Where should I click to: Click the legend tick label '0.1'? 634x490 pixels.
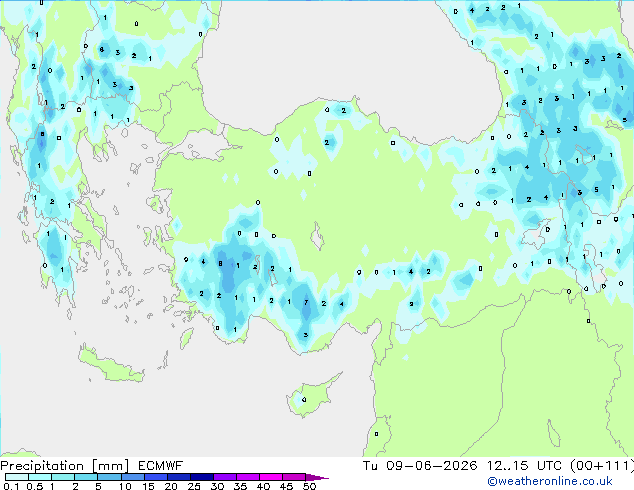tap(11, 486)
